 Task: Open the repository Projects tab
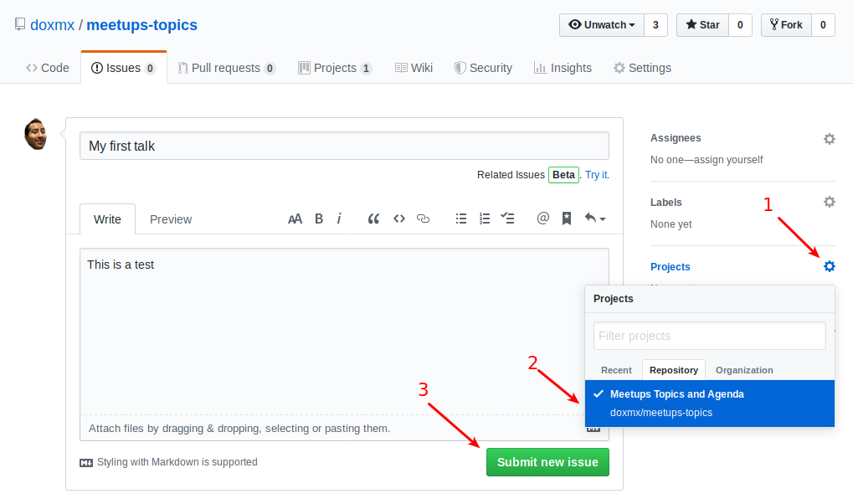click(x=335, y=68)
